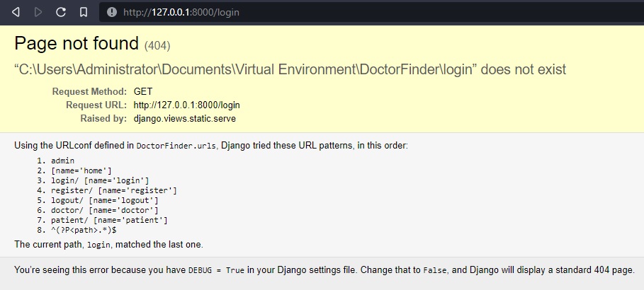644x290 pixels.
Task: Click the django.views.static.serve text
Action: pos(185,119)
